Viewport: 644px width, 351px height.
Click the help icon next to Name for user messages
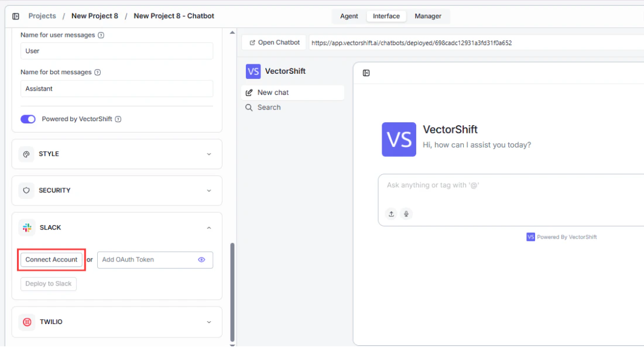[x=101, y=35]
